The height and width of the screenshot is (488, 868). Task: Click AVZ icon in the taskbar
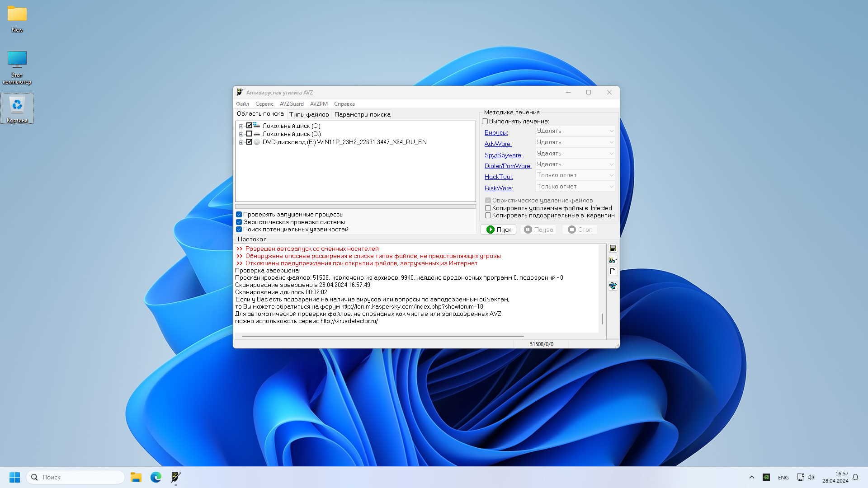click(175, 477)
